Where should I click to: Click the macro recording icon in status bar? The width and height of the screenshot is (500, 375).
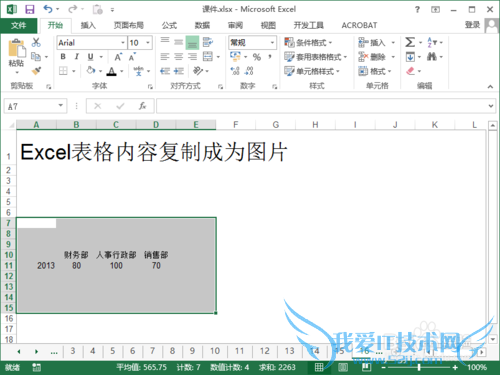pos(37,367)
